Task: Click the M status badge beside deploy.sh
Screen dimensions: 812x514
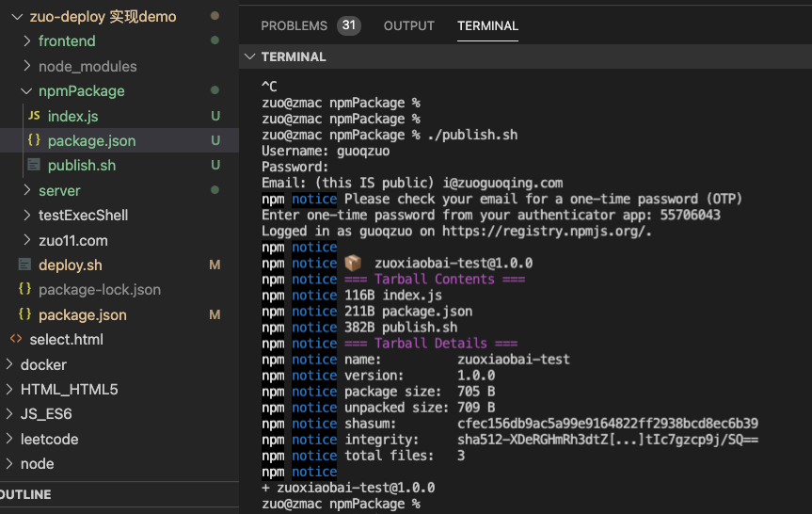Action: coord(215,265)
